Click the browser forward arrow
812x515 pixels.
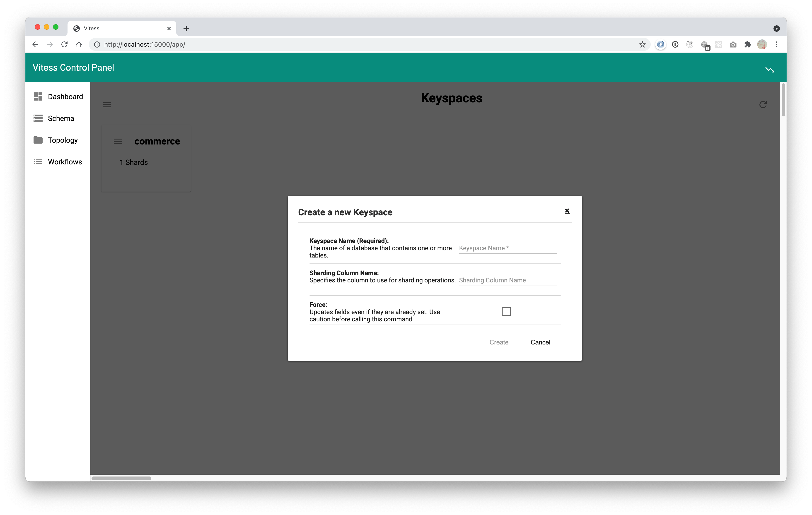(50, 44)
